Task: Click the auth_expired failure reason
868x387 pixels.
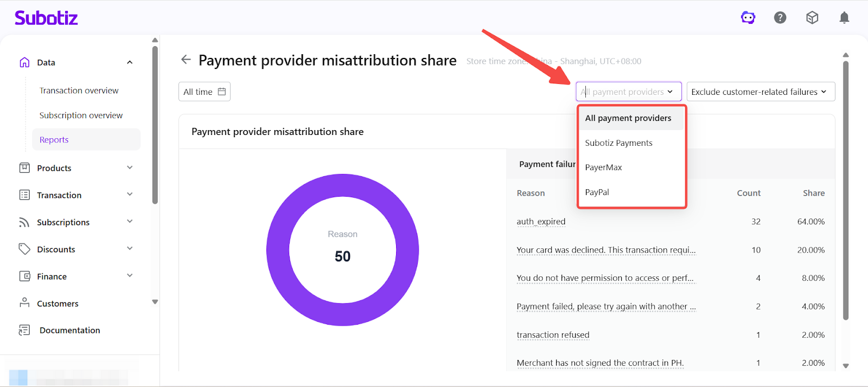Action: (x=541, y=222)
